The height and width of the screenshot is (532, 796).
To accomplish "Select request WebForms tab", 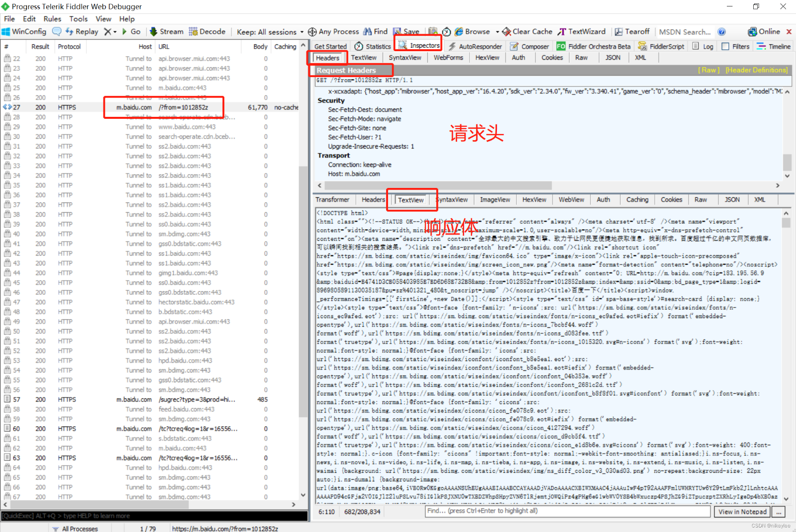I will point(448,58).
